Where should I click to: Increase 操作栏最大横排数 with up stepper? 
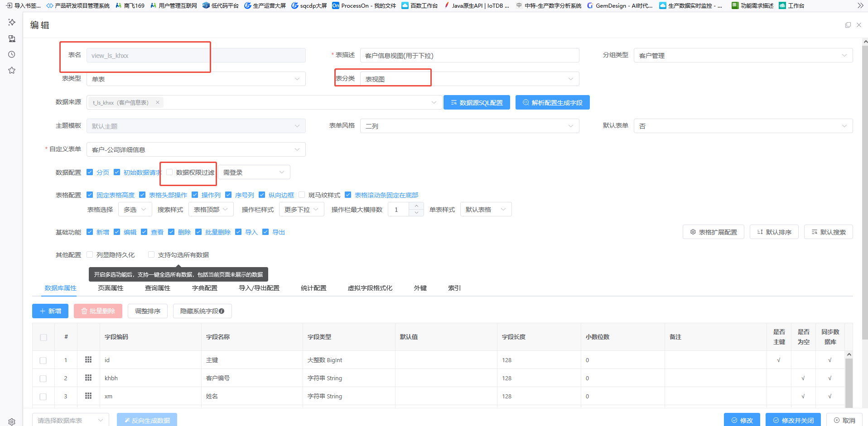(416, 206)
